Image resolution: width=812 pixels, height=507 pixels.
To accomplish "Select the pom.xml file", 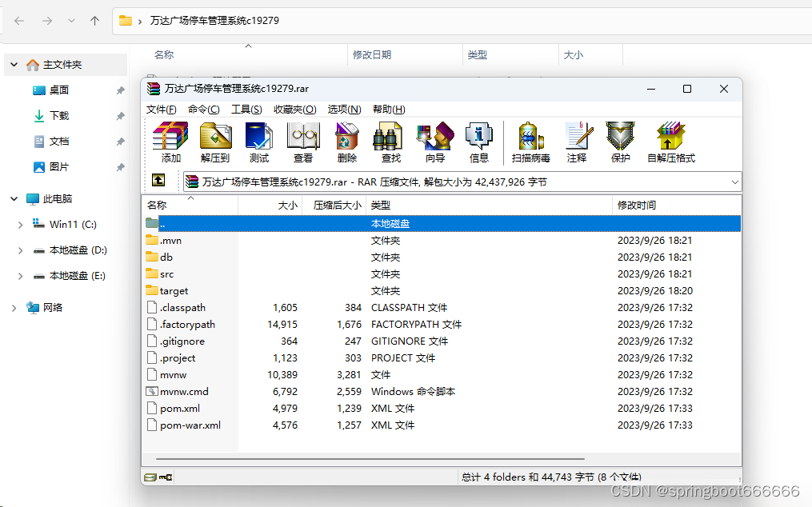I will [x=442, y=408].
